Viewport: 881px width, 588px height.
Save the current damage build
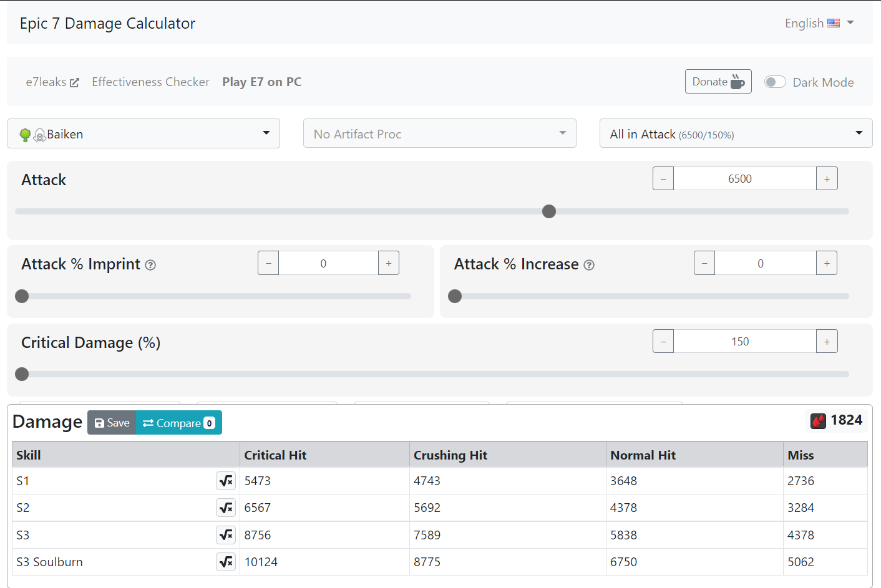click(112, 423)
